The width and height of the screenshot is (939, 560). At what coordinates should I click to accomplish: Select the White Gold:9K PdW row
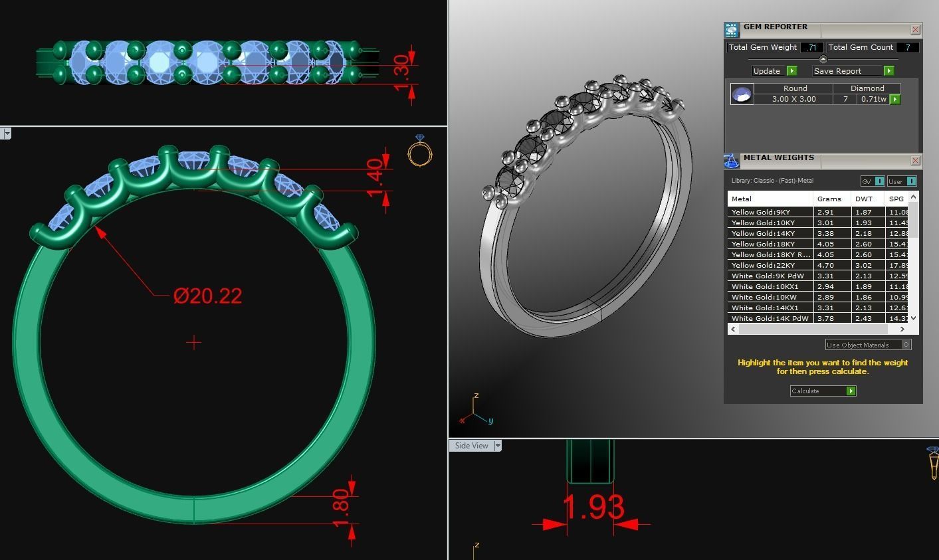818,276
